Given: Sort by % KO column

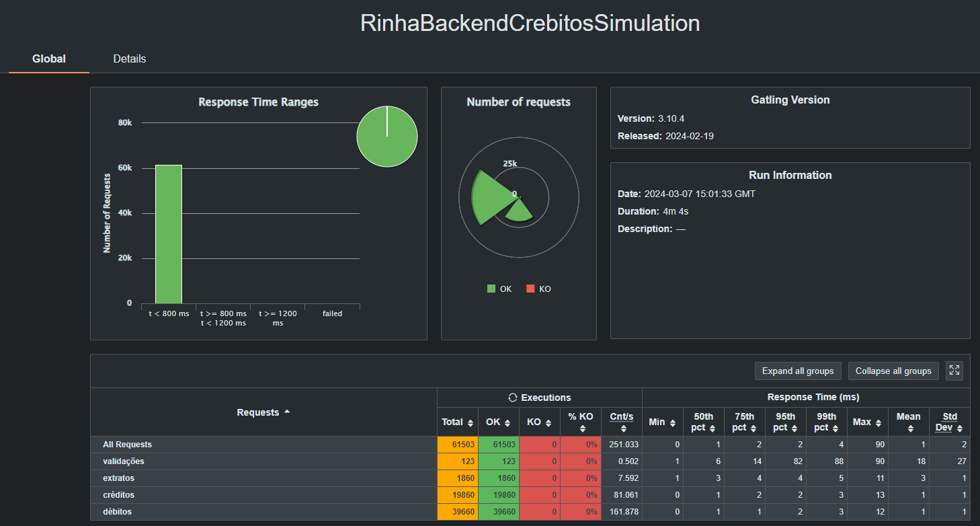Looking at the screenshot, I should coord(580,422).
